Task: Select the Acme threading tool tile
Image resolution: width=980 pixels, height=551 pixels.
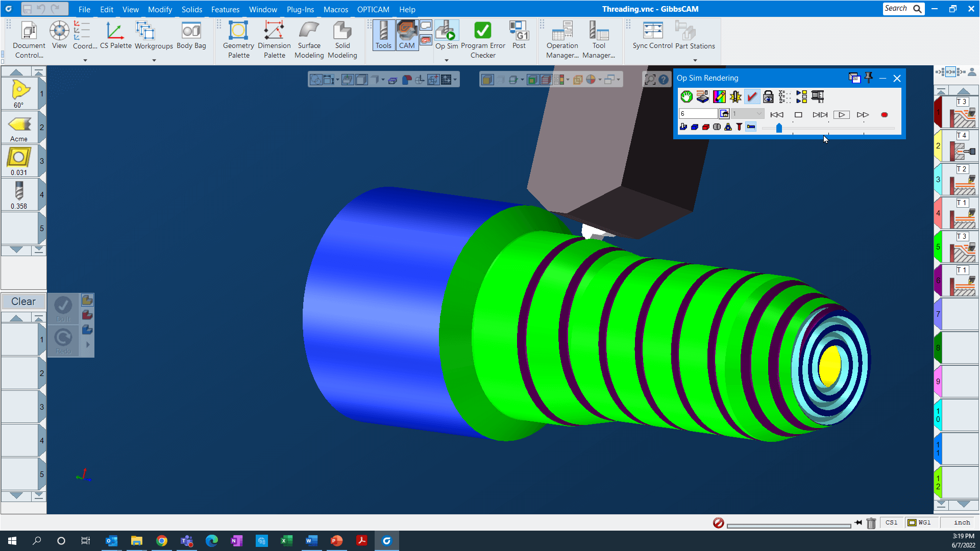Action: 19,128
